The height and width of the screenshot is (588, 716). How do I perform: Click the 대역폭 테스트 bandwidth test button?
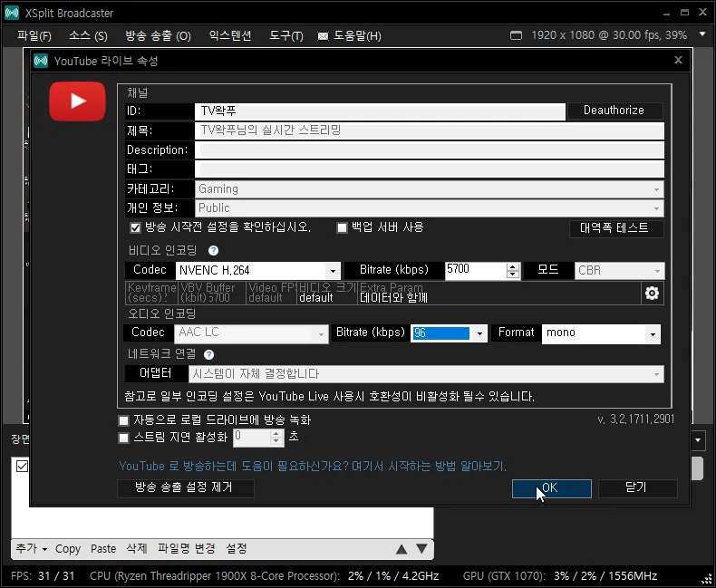tap(614, 227)
